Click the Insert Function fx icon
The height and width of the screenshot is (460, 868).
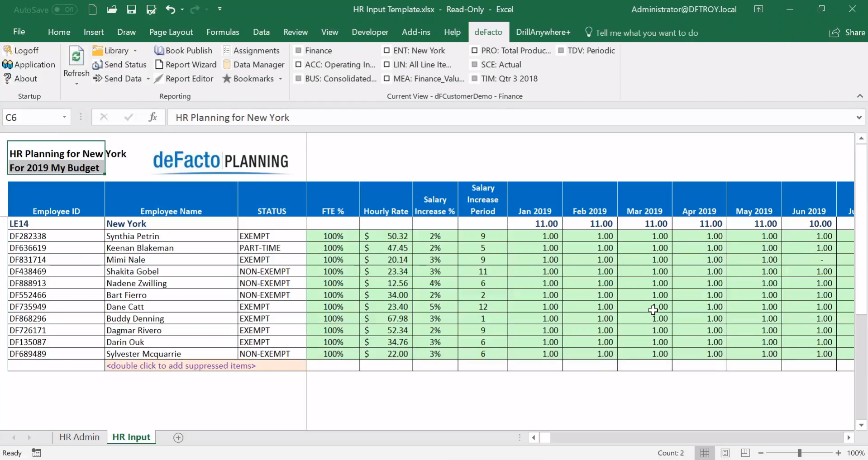click(x=153, y=118)
